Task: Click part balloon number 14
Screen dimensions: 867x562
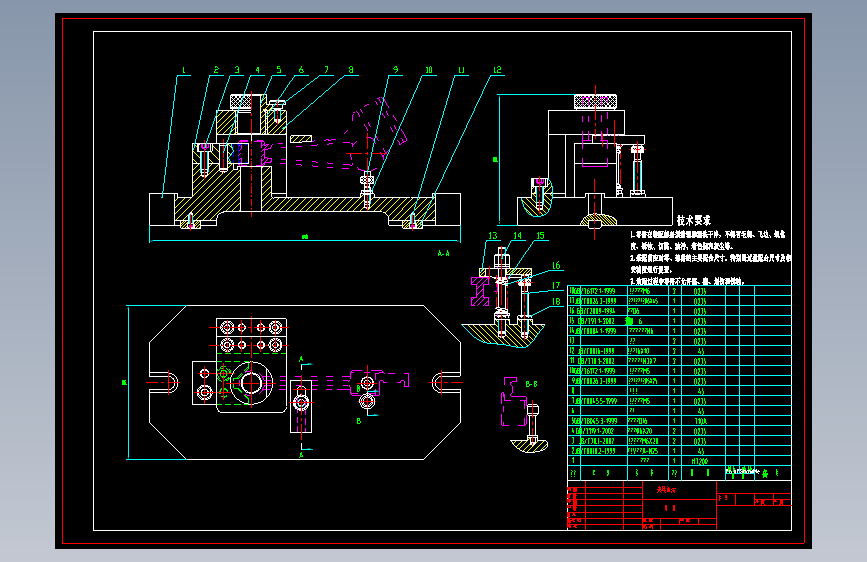Action: click(518, 236)
